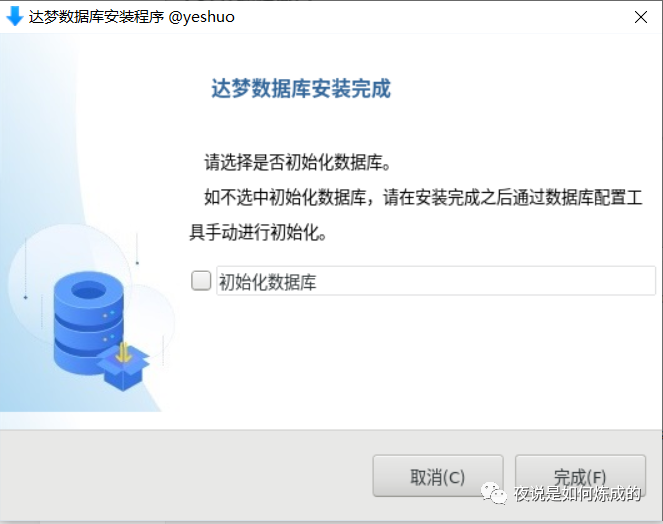Click the WeChat logo watermark
663x524 pixels.
[493, 493]
